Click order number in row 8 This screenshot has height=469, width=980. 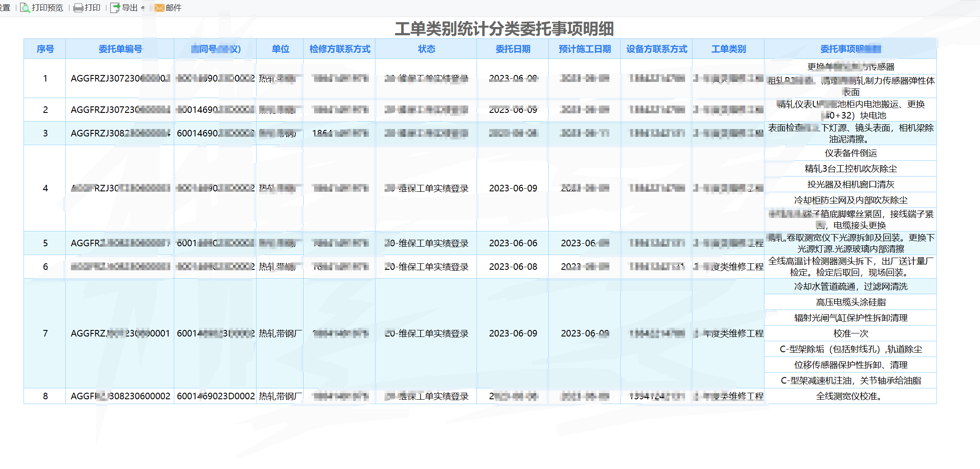click(120, 396)
